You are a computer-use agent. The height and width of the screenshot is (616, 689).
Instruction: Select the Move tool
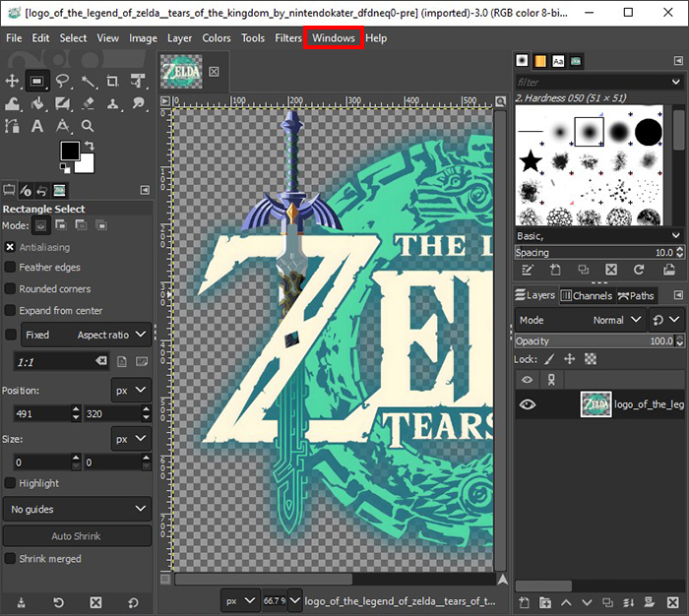coord(12,81)
